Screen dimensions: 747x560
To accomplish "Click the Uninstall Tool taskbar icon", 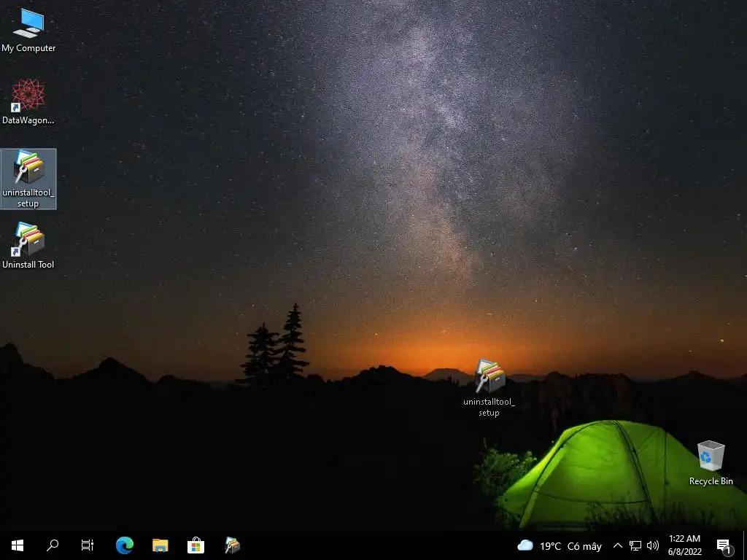I will tap(232, 545).
